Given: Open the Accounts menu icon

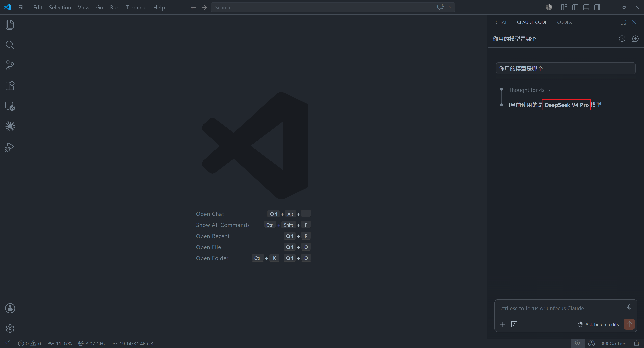Looking at the screenshot, I should click(10, 308).
